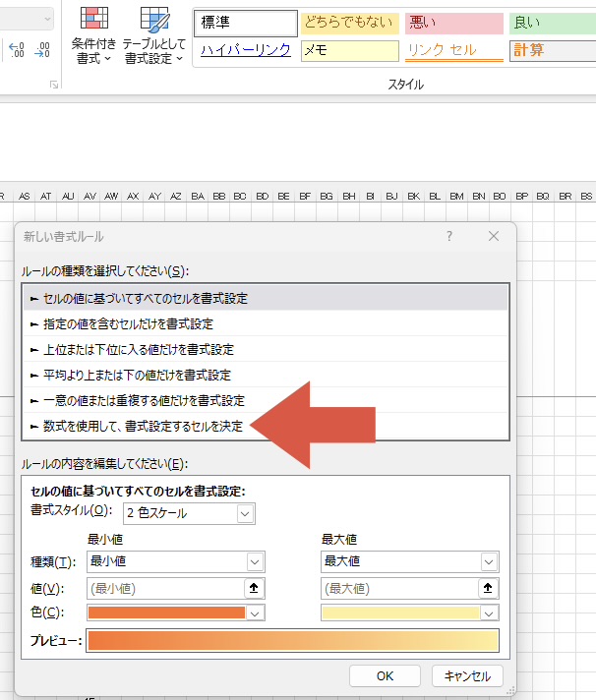Open the number format dialog launcher icon
The height and width of the screenshot is (700, 596).
(x=54, y=85)
